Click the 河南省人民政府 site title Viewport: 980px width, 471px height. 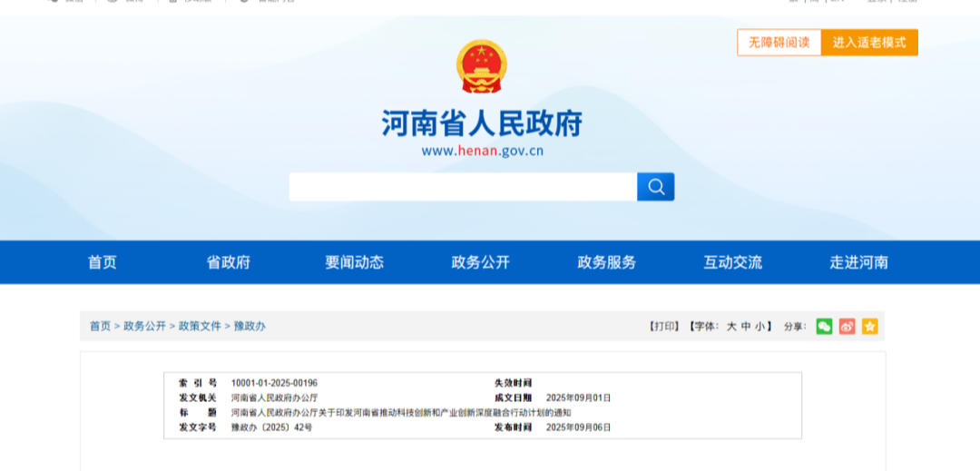pos(482,123)
